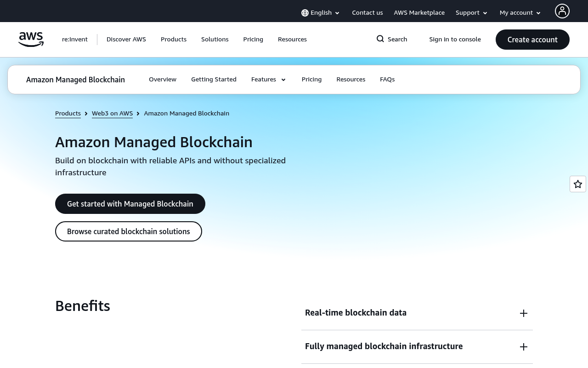The image size is (588, 368).
Task: Expand Fully managed blockchain infrastructure plus icon
Action: point(524,347)
